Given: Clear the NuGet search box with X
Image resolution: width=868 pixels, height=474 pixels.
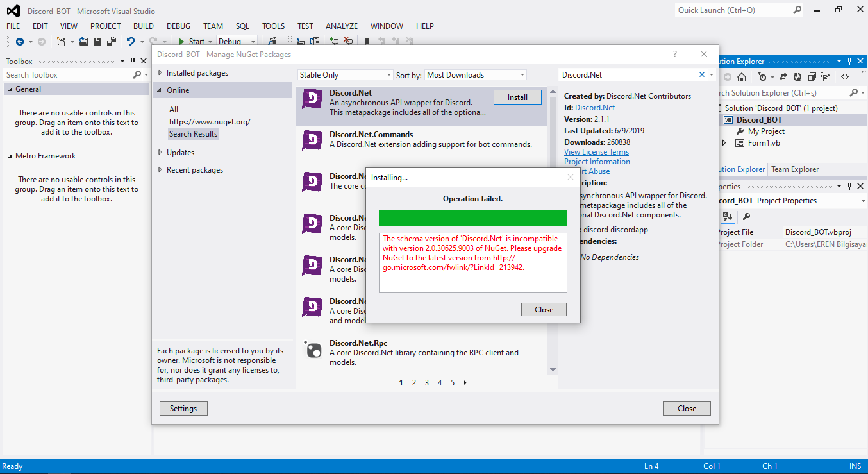Looking at the screenshot, I should pyautogui.click(x=701, y=74).
